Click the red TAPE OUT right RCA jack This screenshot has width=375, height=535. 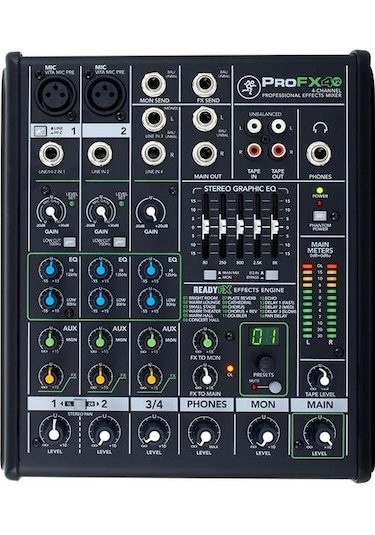click(x=278, y=150)
